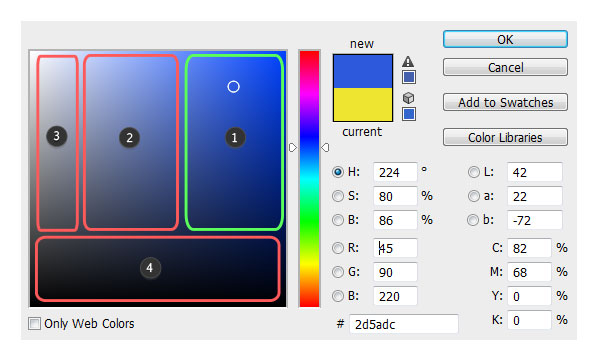
Task: Select the Lab b radio button
Action: [x=473, y=220]
